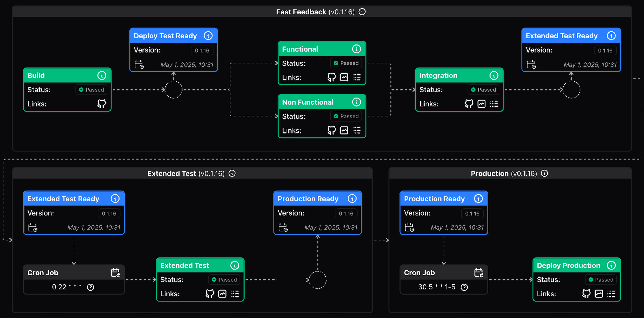Click the Non Functional card info icon
The width and height of the screenshot is (644, 318).
(356, 102)
